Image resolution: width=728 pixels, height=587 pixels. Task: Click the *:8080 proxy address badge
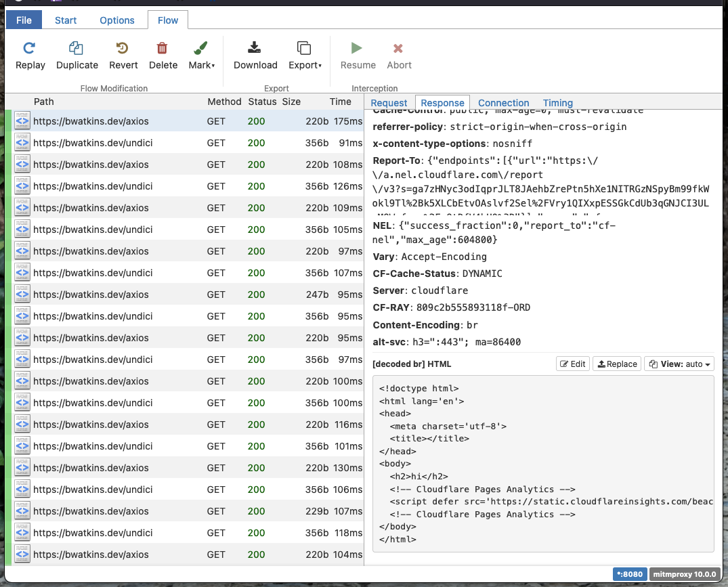coord(629,573)
